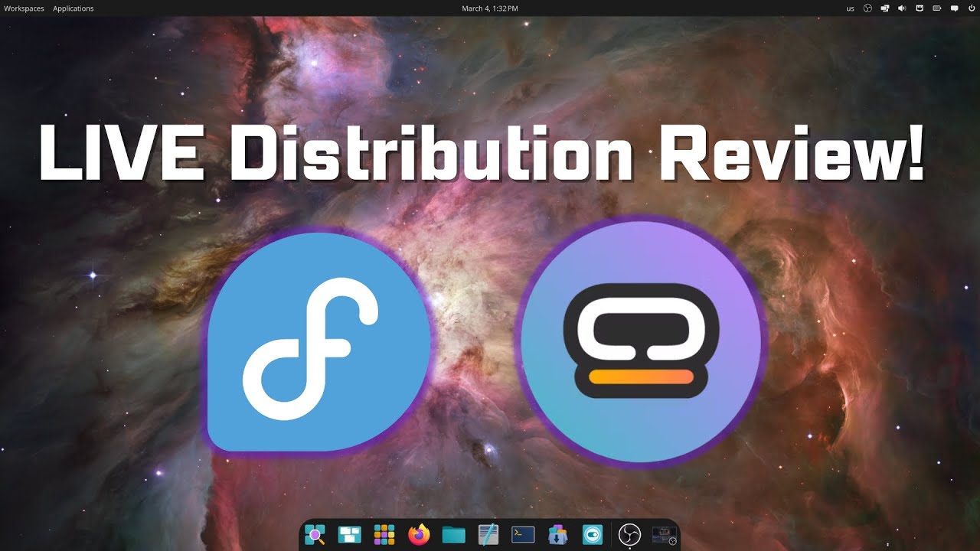Open the workspaces icon in the dock
This screenshot has width=980, height=551.
pyautogui.click(x=350, y=534)
